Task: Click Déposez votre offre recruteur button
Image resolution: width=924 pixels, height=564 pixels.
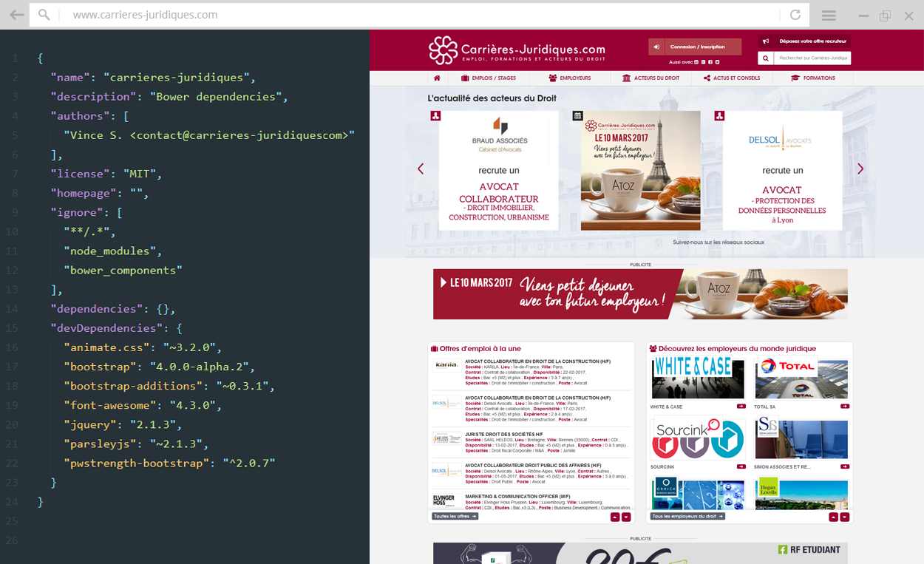Action: (x=804, y=41)
